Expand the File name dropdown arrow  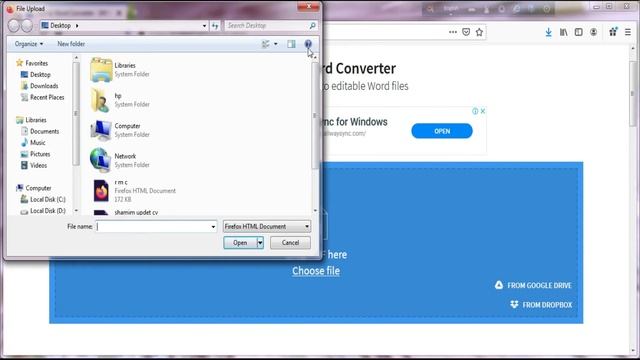[213, 227]
